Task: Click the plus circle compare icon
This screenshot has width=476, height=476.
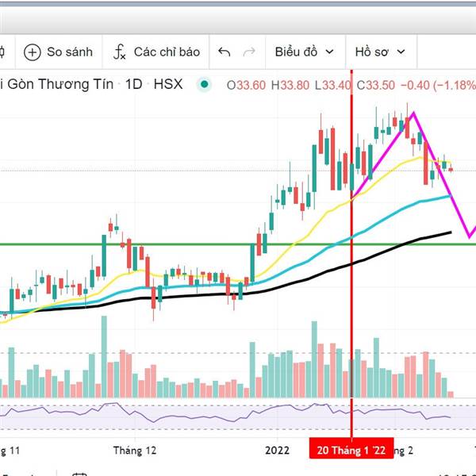Action: tap(33, 52)
